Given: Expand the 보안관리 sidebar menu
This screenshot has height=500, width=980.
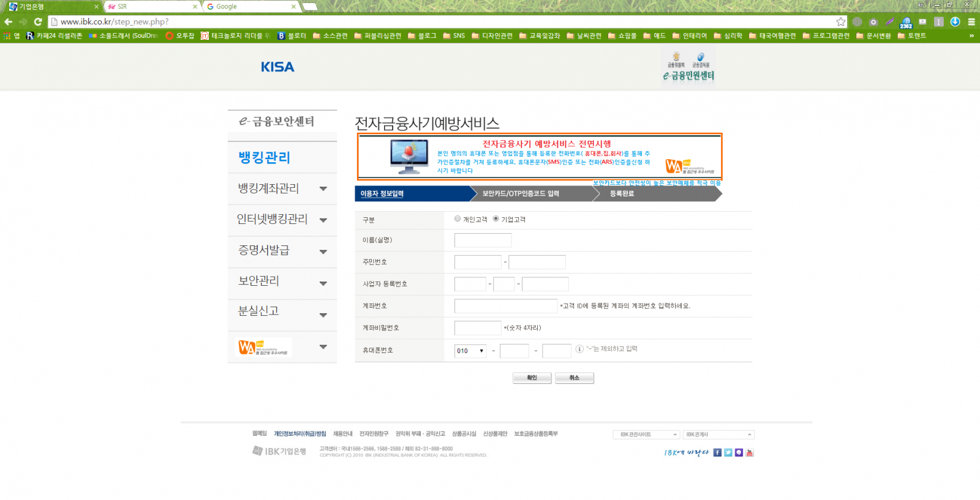Looking at the screenshot, I should 323,283.
